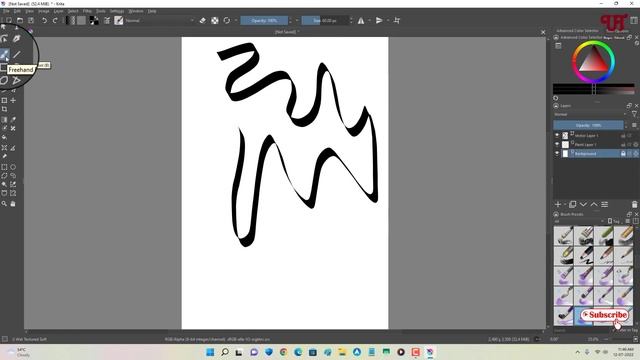Image resolution: width=640 pixels, height=360 pixels.
Task: Open the brush preset chooser
Action: 118,20
